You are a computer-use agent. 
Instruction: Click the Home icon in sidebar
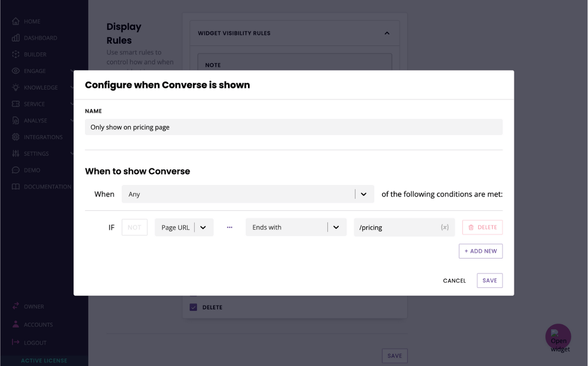tap(16, 21)
